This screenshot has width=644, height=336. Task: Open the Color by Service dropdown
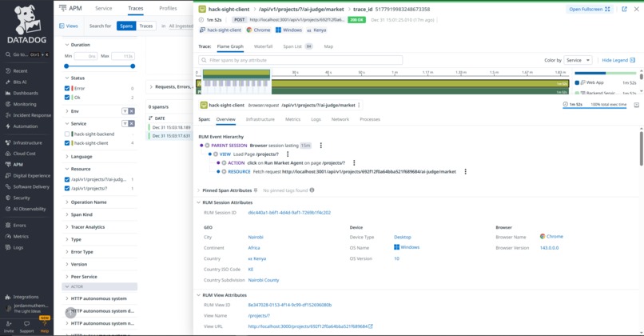[x=578, y=60]
